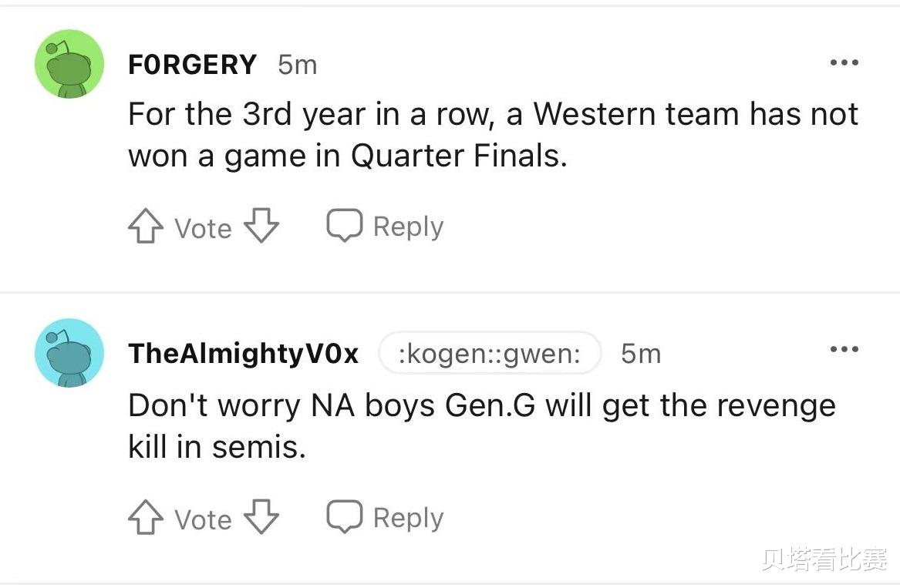Upvote TheAlmightyV0x's comment

coord(145,517)
